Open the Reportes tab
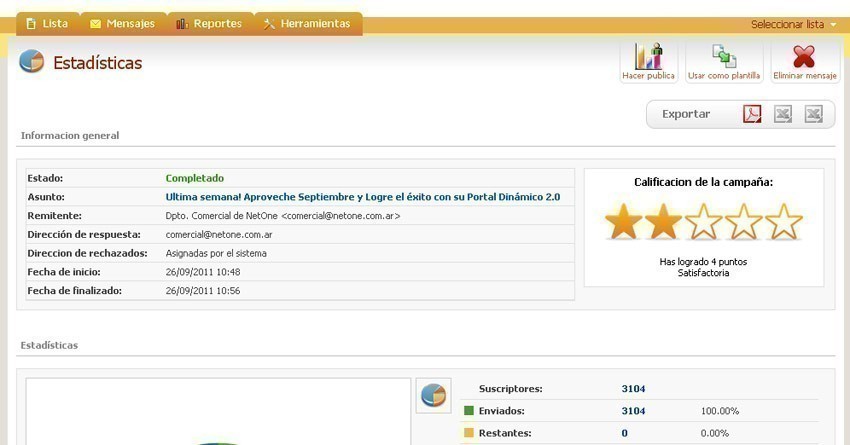 210,24
